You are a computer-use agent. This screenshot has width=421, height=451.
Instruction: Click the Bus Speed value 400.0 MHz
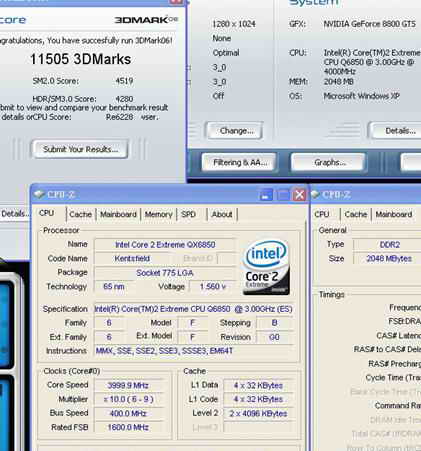(x=128, y=413)
